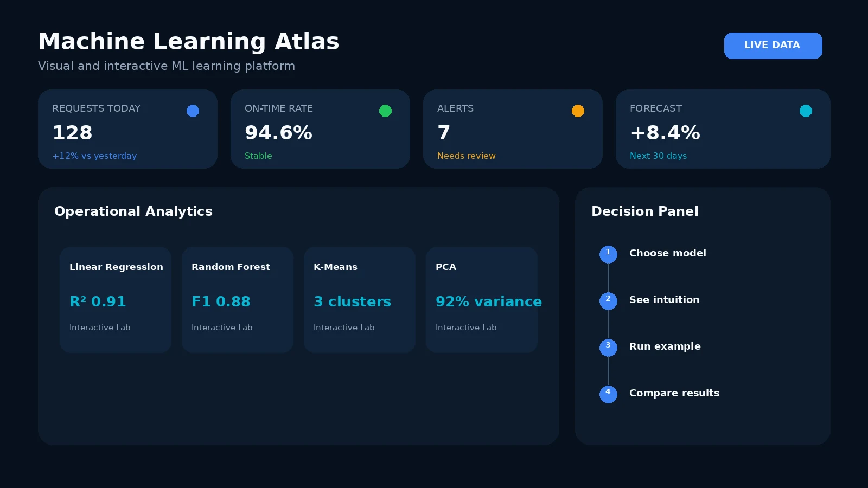Screen dimensions: 868x488
Task: Click the LIVE DATA button
Action: pos(773,46)
